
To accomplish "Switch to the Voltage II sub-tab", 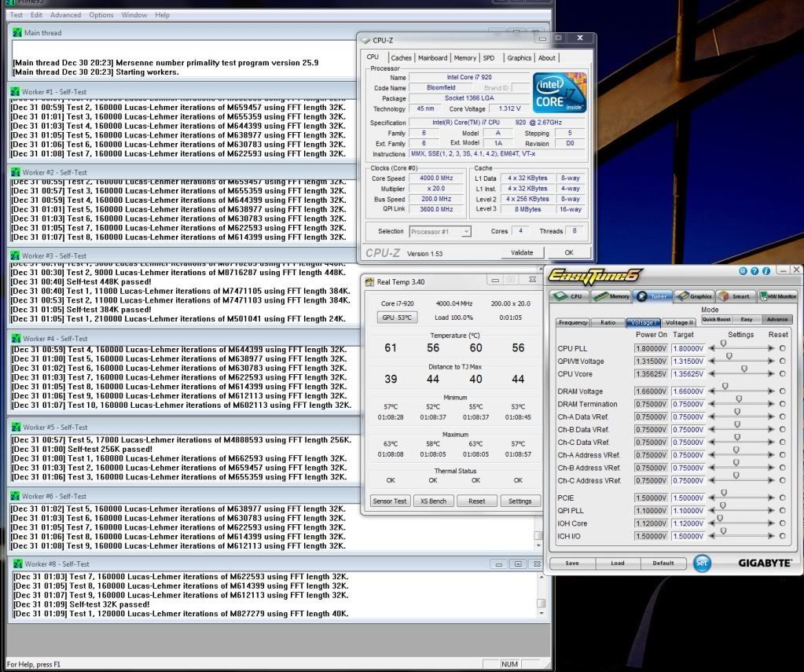I will tap(679, 323).
